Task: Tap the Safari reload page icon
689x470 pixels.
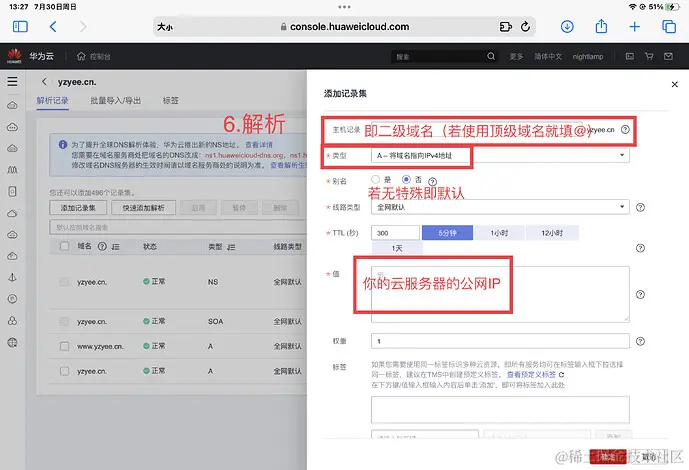Action: tap(525, 27)
